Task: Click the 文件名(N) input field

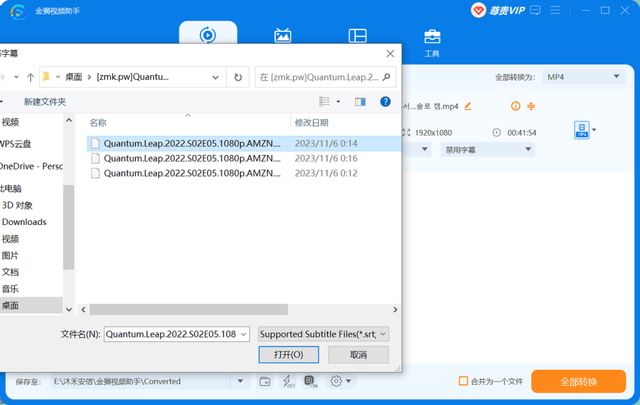Action: (x=171, y=334)
